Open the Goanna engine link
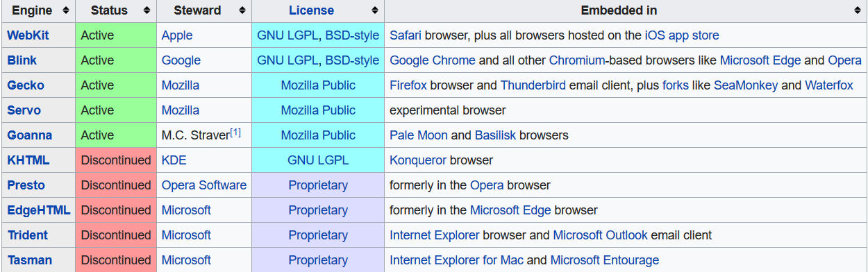 [30, 135]
